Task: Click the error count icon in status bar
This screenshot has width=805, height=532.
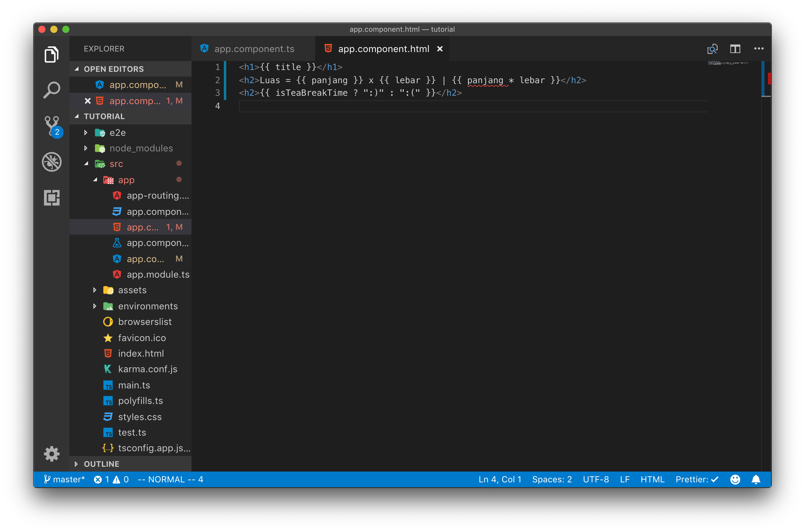Action: [98, 479]
